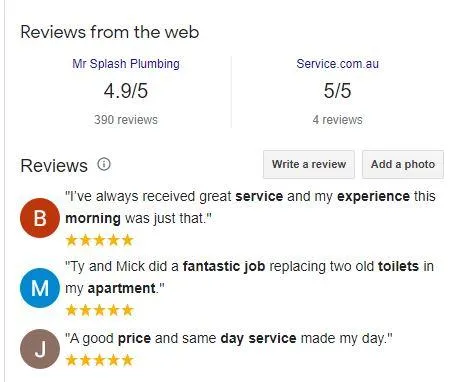Click the Reviews section heading
455x382 pixels.
[54, 166]
